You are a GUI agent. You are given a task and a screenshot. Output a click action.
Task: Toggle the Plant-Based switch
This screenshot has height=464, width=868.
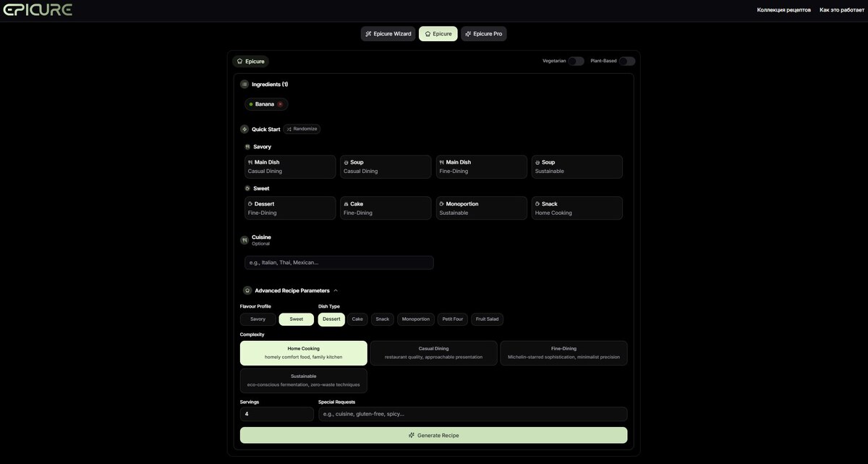tap(626, 61)
